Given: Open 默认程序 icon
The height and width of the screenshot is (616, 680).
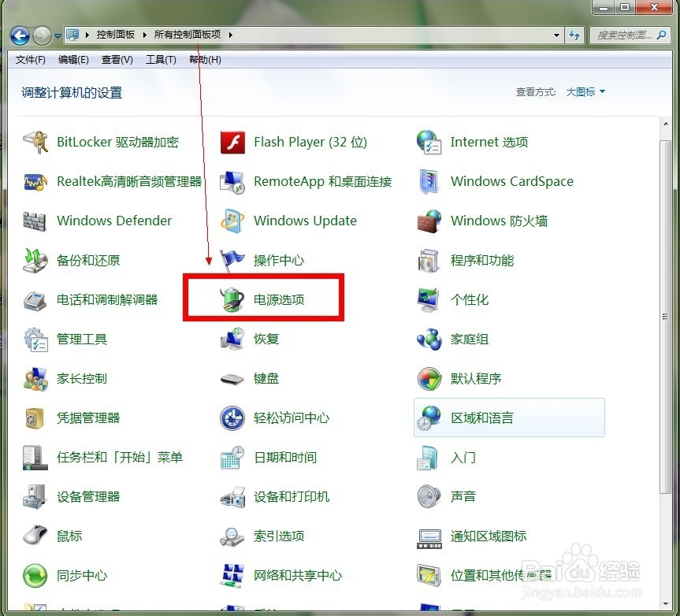Looking at the screenshot, I should pyautogui.click(x=429, y=379).
